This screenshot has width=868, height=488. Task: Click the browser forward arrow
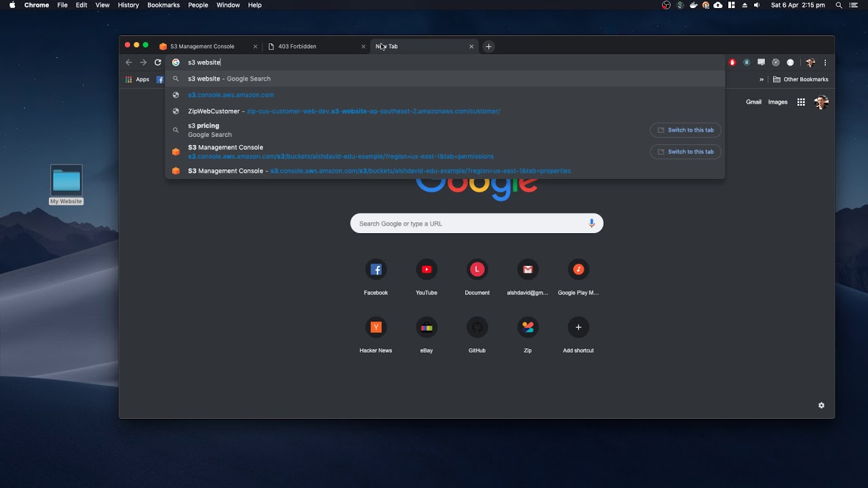[x=143, y=62]
